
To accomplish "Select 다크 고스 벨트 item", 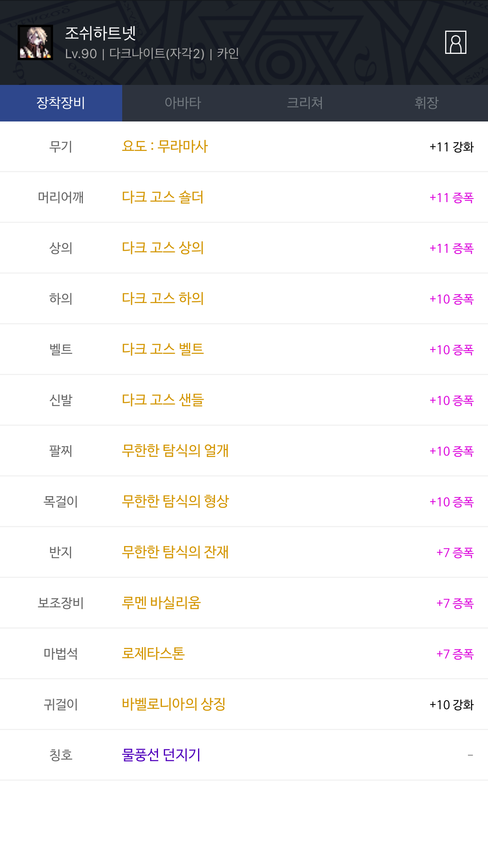I will [x=163, y=349].
